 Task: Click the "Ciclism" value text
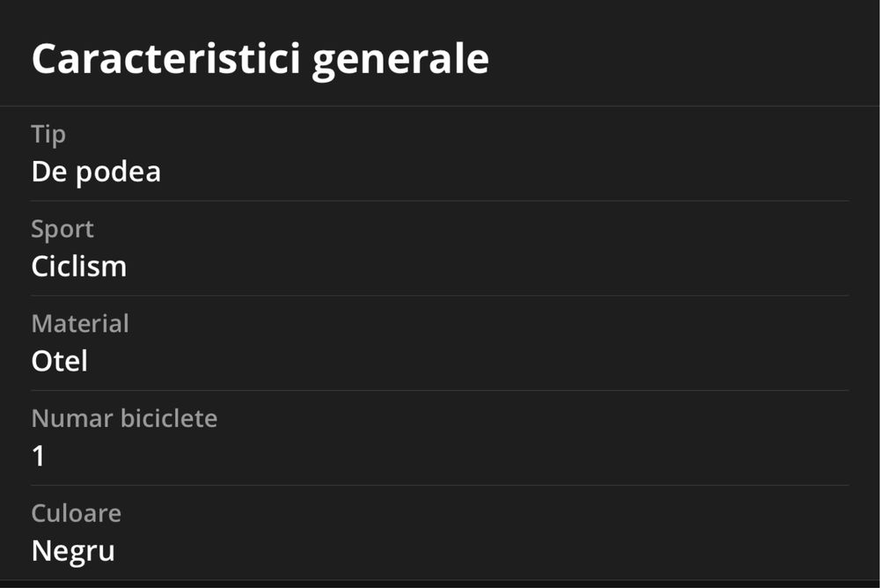[79, 267]
